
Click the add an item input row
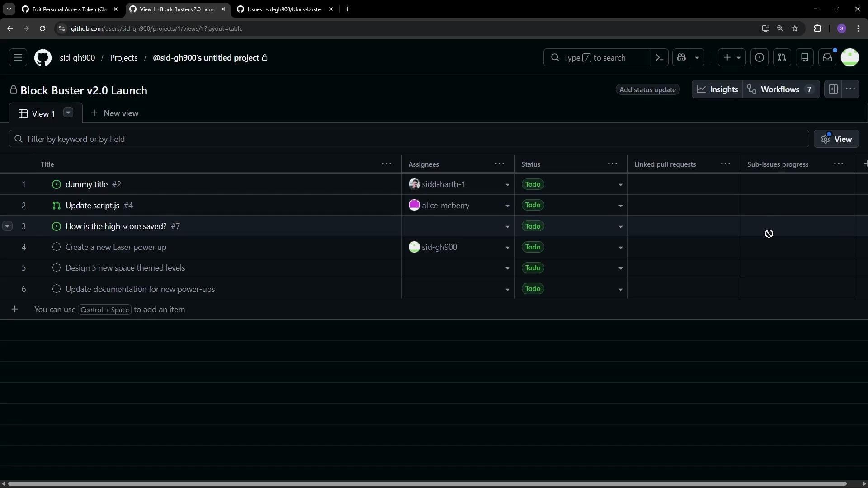point(434,310)
